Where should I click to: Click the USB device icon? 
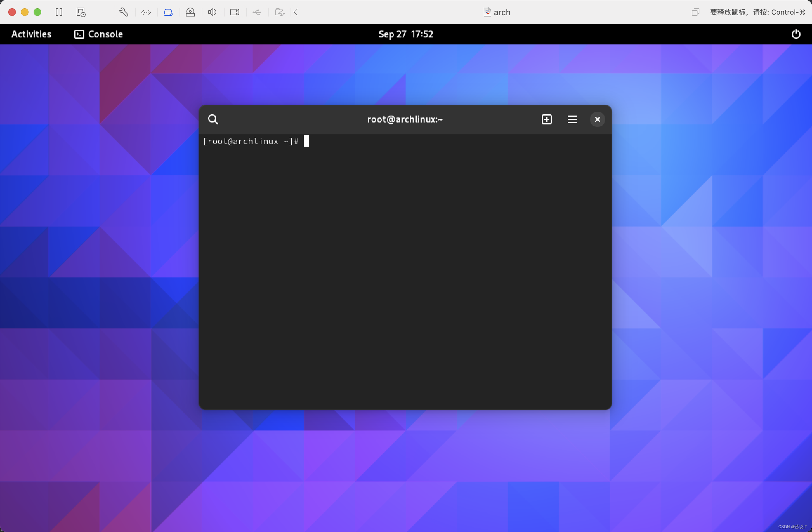pos(257,12)
